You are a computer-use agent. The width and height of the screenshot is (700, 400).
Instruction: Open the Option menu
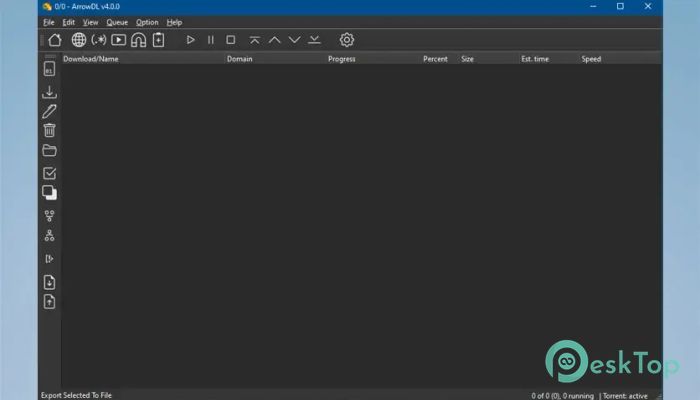[x=147, y=22]
